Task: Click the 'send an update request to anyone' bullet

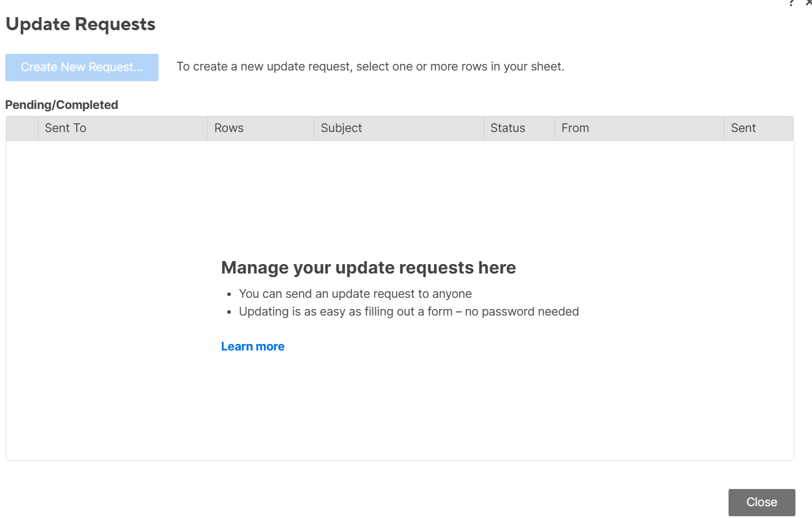Action: (x=355, y=294)
